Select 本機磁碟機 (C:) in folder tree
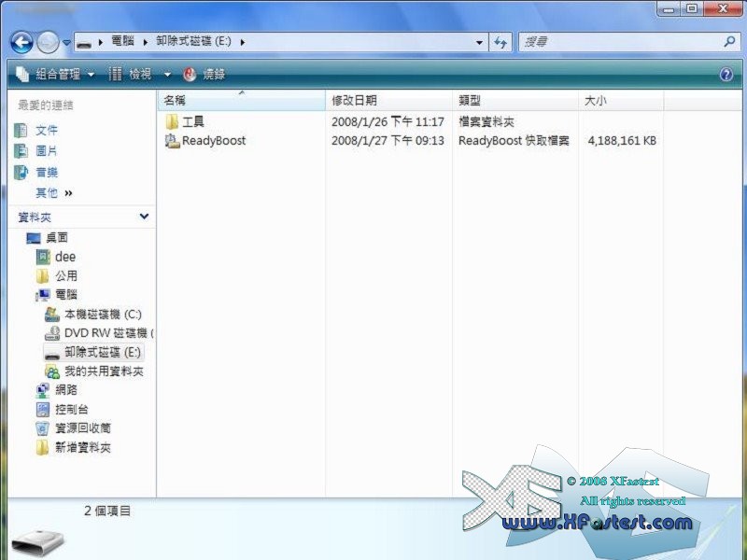 (103, 315)
